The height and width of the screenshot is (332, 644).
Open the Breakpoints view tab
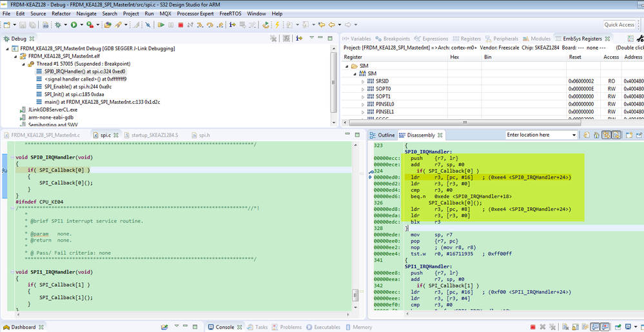tap(396, 39)
